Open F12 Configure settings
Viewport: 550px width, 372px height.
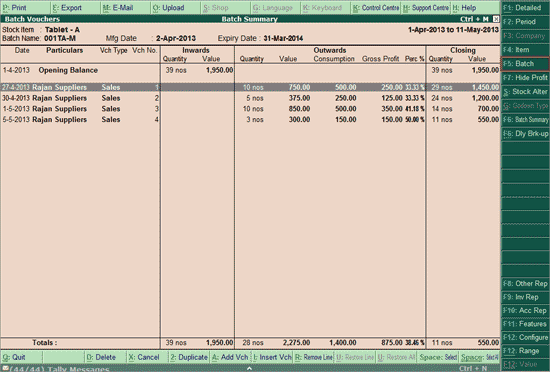[x=525, y=337]
